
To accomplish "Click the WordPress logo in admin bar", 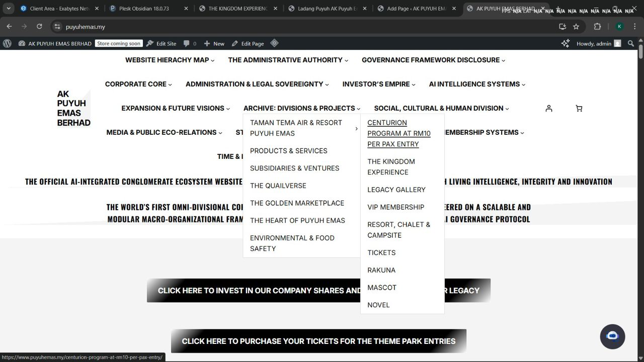I will point(7,44).
